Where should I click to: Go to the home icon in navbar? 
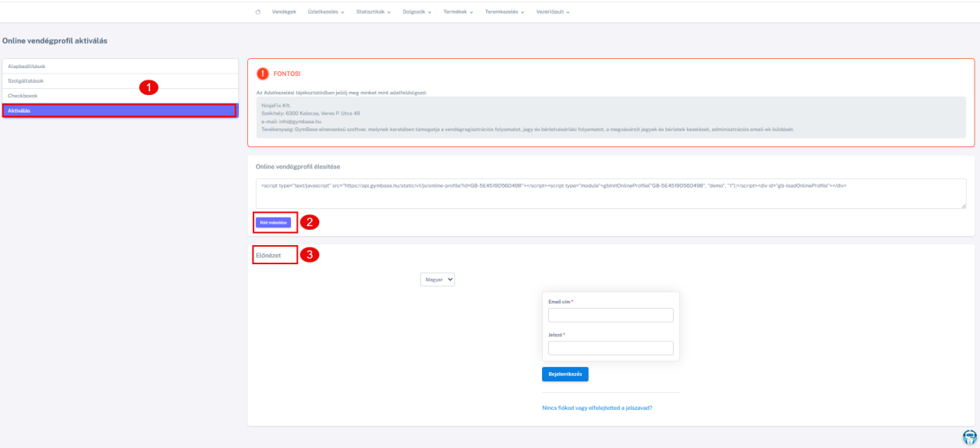[258, 11]
